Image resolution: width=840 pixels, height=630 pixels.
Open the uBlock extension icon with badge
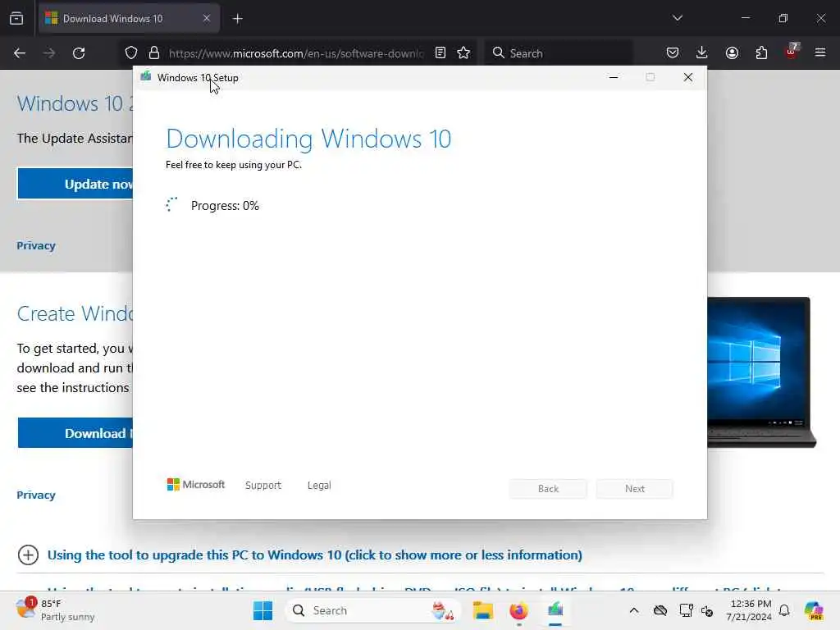coord(792,52)
